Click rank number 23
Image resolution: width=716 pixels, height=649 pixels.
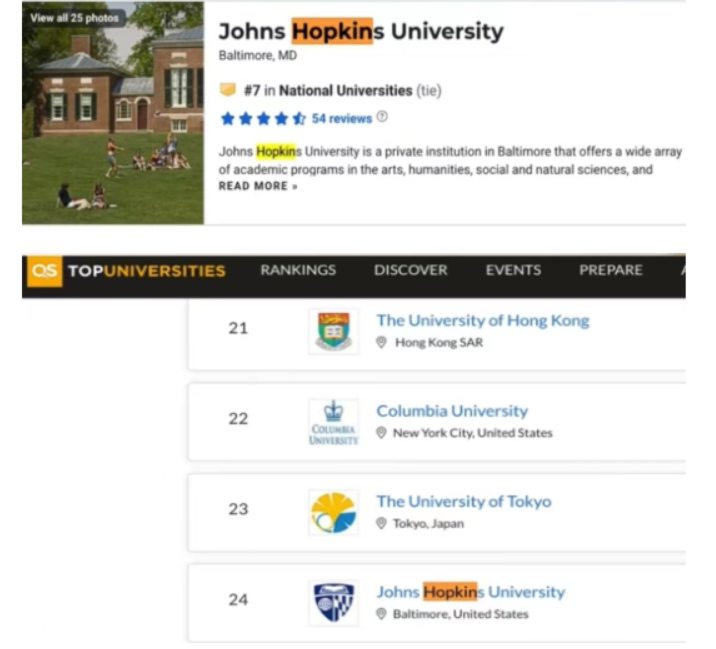coord(238,509)
